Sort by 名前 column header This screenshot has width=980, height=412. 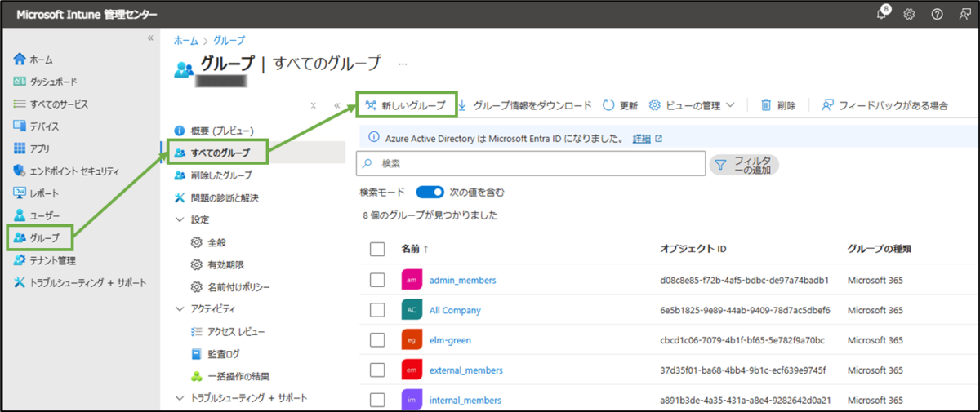[414, 248]
